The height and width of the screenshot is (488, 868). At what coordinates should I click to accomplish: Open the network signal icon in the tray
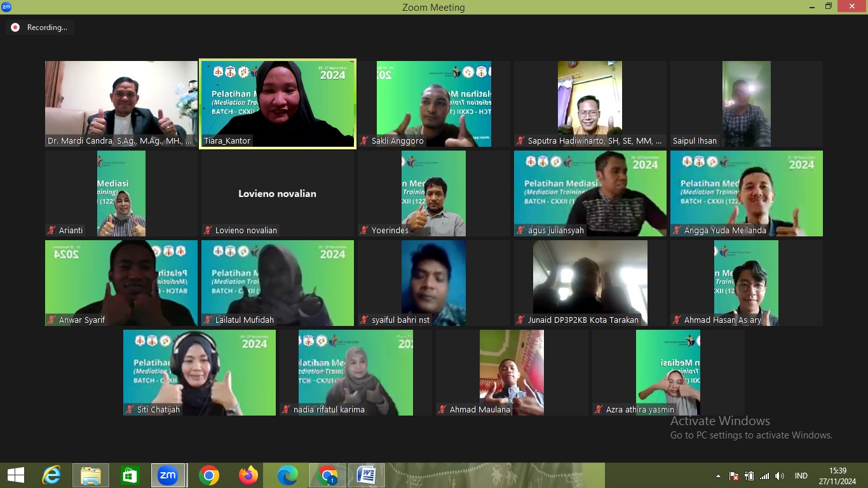coord(764,476)
